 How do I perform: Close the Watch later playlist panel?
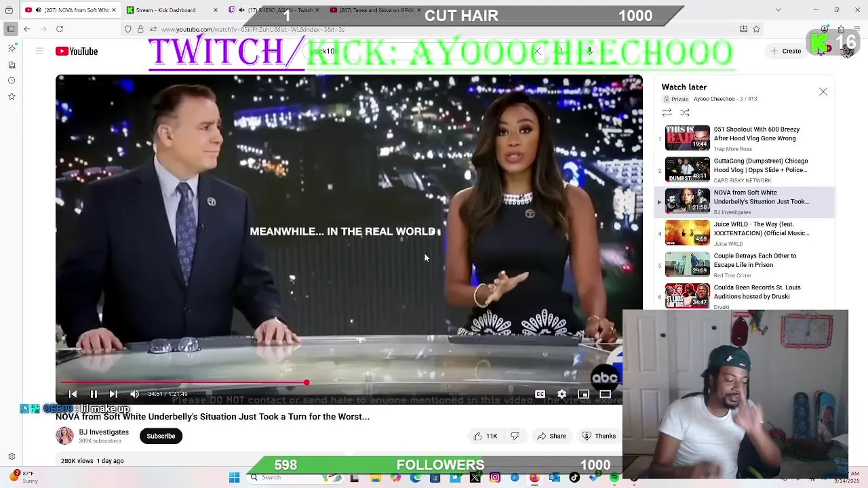[x=823, y=91]
